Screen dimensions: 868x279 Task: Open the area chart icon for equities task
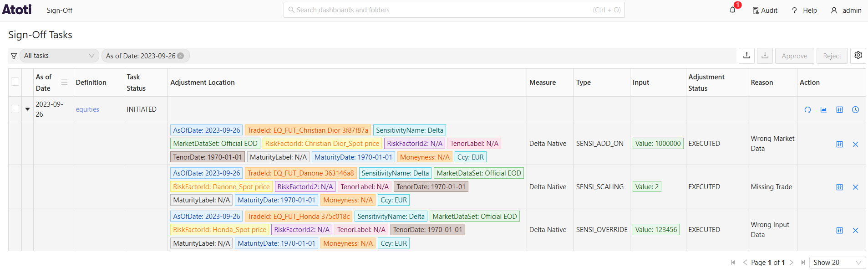point(823,109)
